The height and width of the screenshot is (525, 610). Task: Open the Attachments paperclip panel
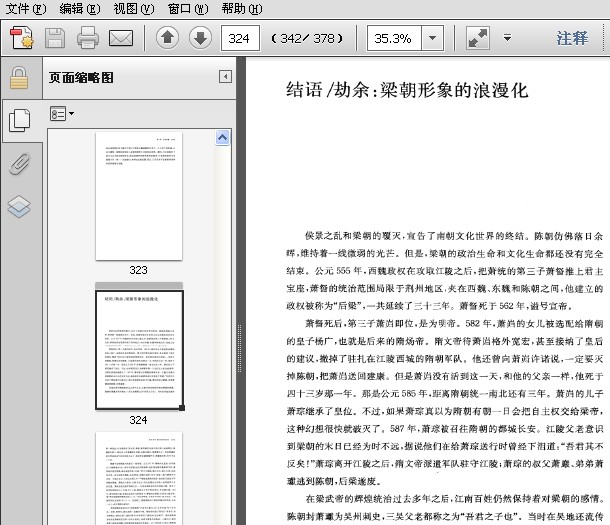click(19, 164)
